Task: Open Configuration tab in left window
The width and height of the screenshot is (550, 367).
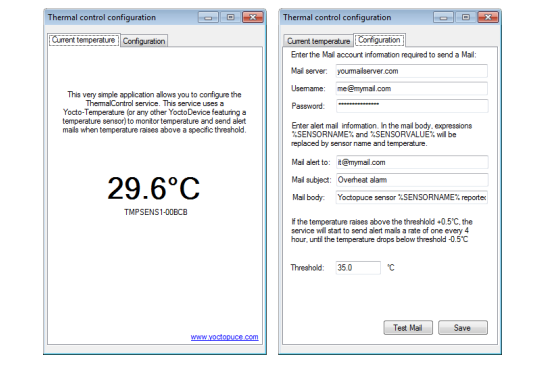Action: click(144, 41)
